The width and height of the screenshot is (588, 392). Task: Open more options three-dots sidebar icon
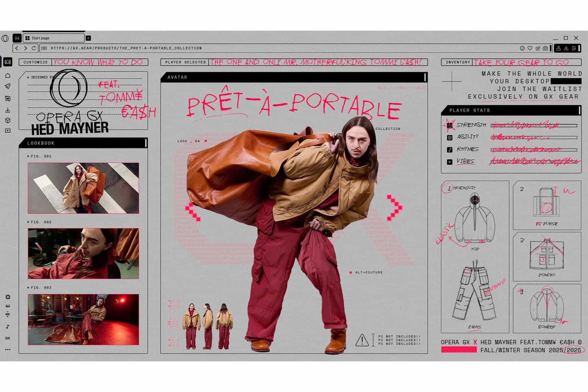8,350
